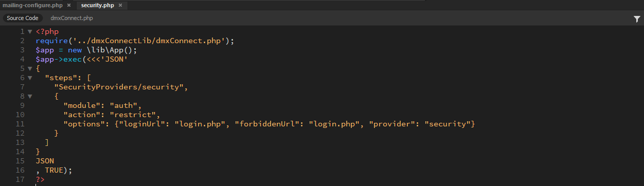Click the require statement text
The width and height of the screenshot is (644, 186).
click(x=135, y=41)
